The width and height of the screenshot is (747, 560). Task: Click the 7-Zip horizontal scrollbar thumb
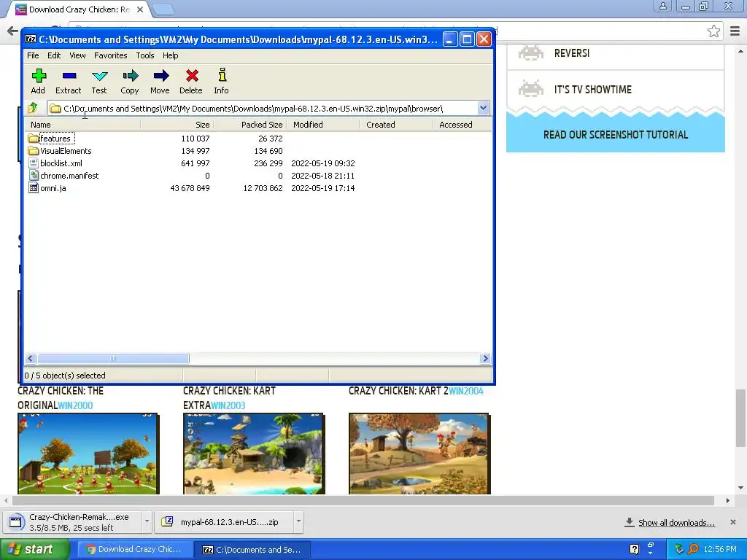(113, 358)
